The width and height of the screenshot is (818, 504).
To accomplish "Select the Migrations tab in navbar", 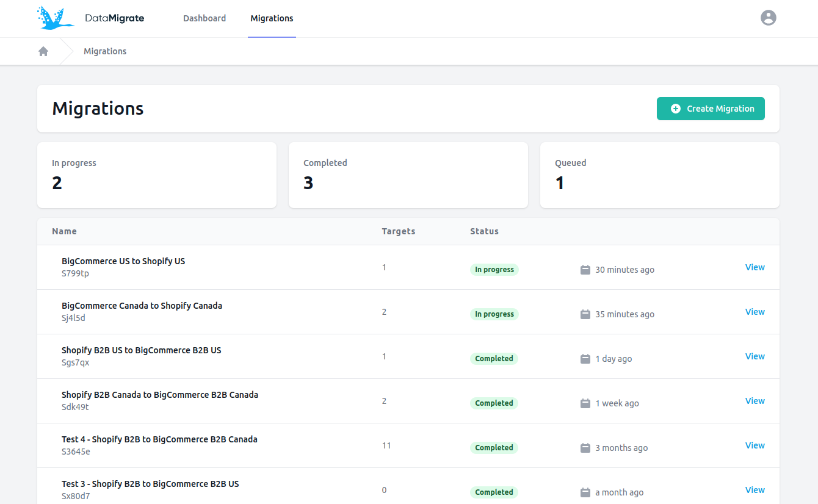I will (x=272, y=18).
